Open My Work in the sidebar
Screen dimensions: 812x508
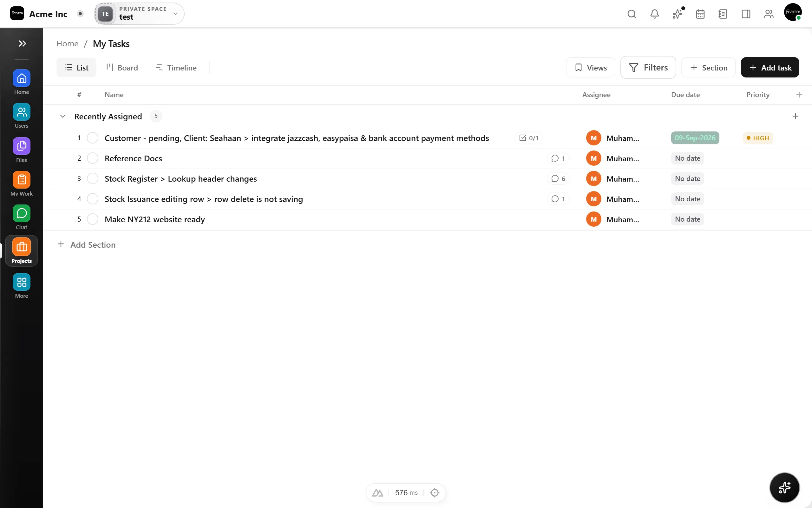(22, 184)
